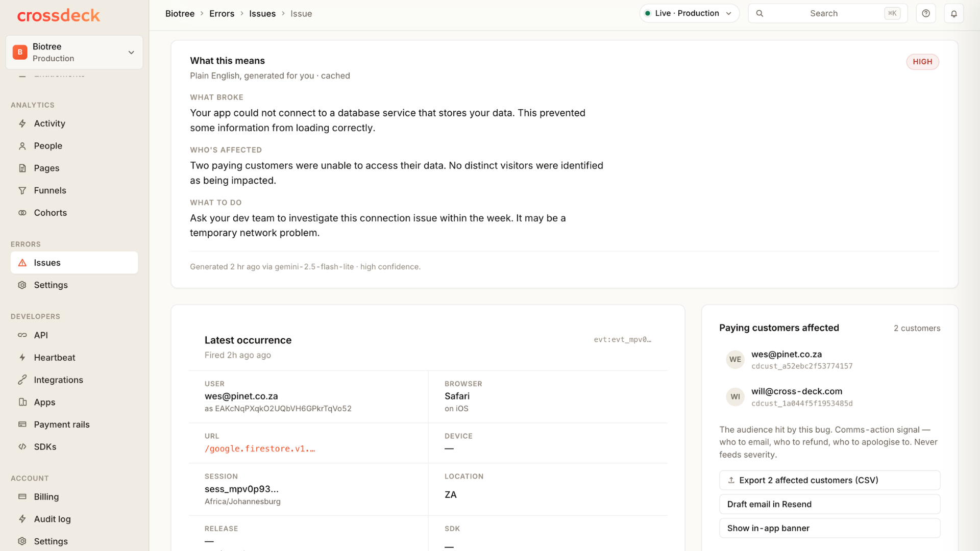Click the Biotree B avatar icon
The height and width of the screenshot is (551, 980).
(20, 52)
